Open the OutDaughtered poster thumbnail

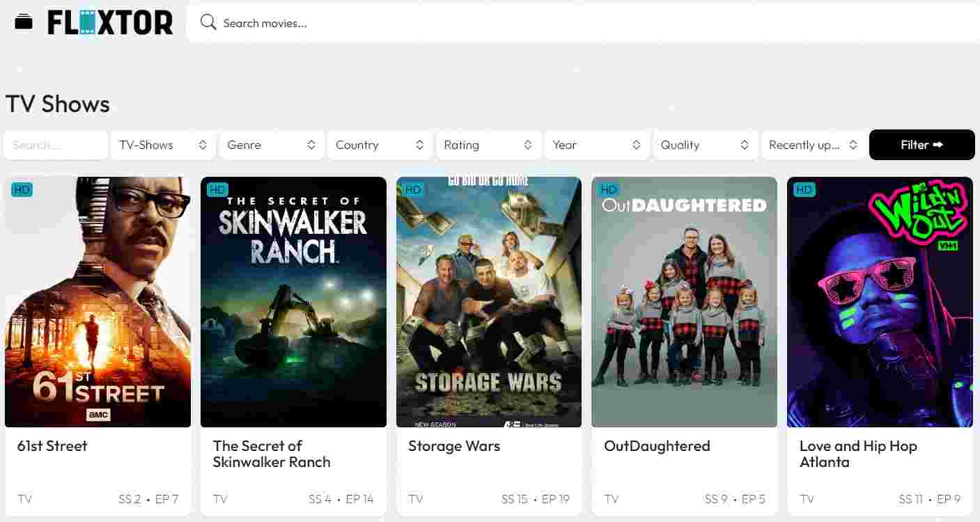tap(684, 302)
